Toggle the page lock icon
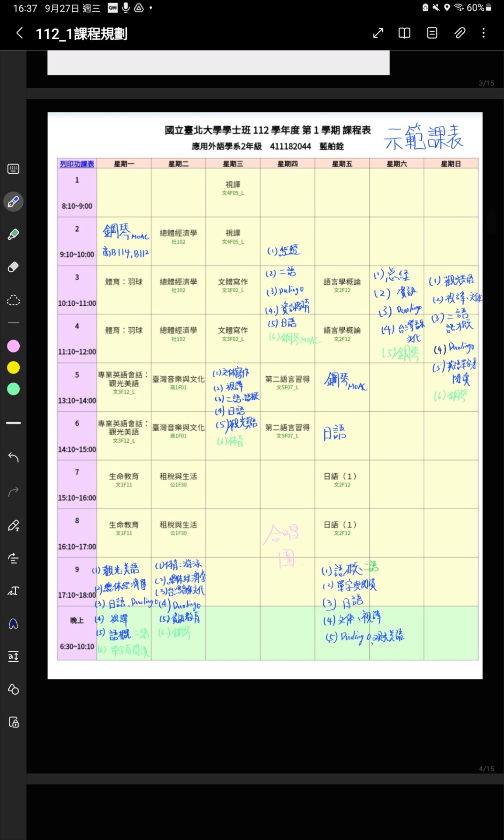504x840 pixels. click(x=14, y=722)
